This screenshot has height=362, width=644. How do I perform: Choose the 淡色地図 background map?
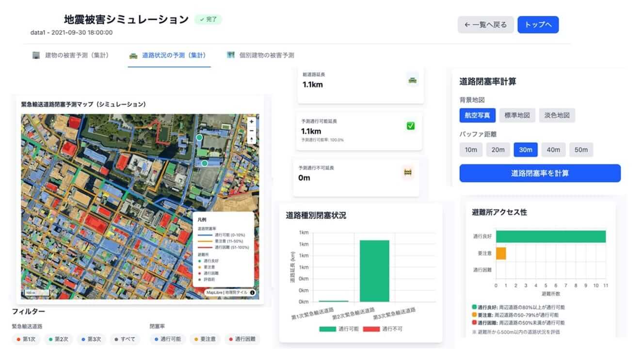click(x=557, y=115)
